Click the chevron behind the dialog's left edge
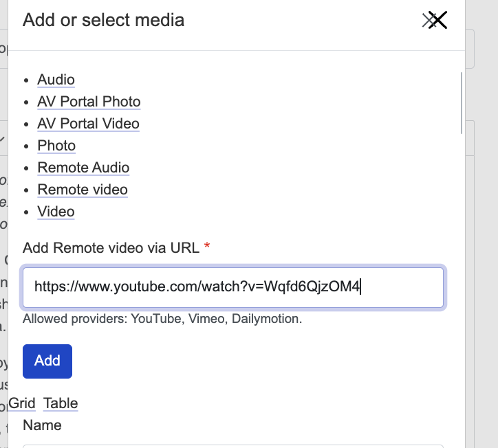This screenshot has height=448, width=498. (3, 139)
